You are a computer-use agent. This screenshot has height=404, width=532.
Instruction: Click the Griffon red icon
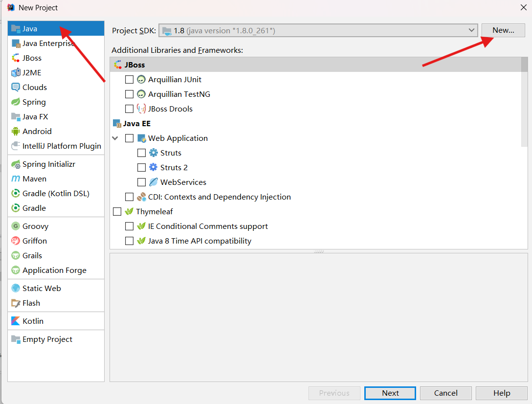(x=16, y=241)
